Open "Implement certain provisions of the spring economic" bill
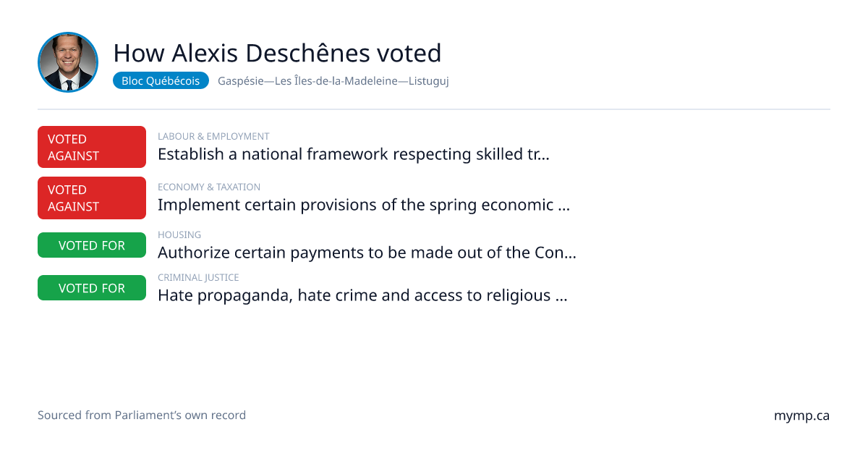This screenshot has width=868, height=456. [x=364, y=205]
